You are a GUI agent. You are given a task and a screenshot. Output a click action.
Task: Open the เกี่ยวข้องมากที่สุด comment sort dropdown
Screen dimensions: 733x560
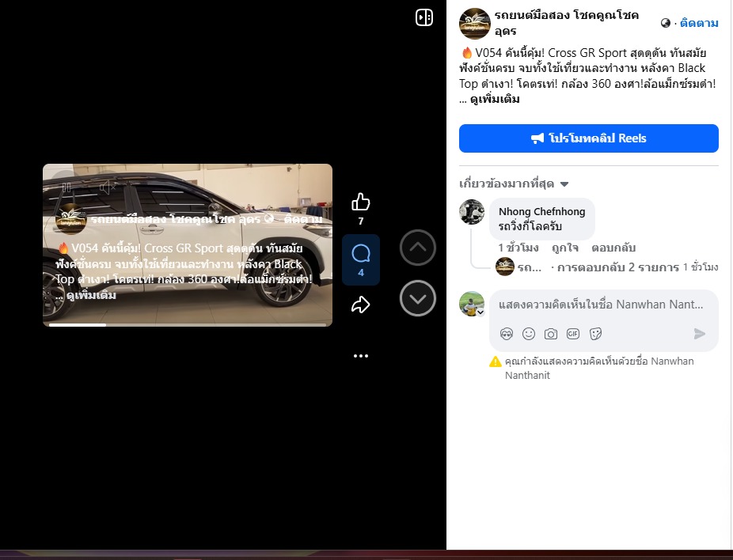click(x=514, y=184)
